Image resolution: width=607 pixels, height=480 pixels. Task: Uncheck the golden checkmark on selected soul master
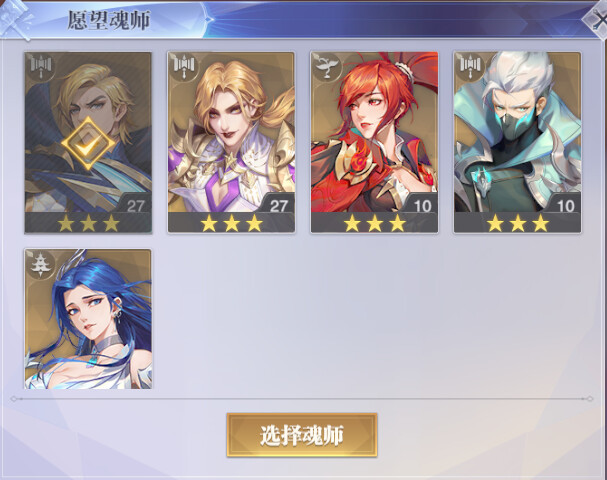88,144
